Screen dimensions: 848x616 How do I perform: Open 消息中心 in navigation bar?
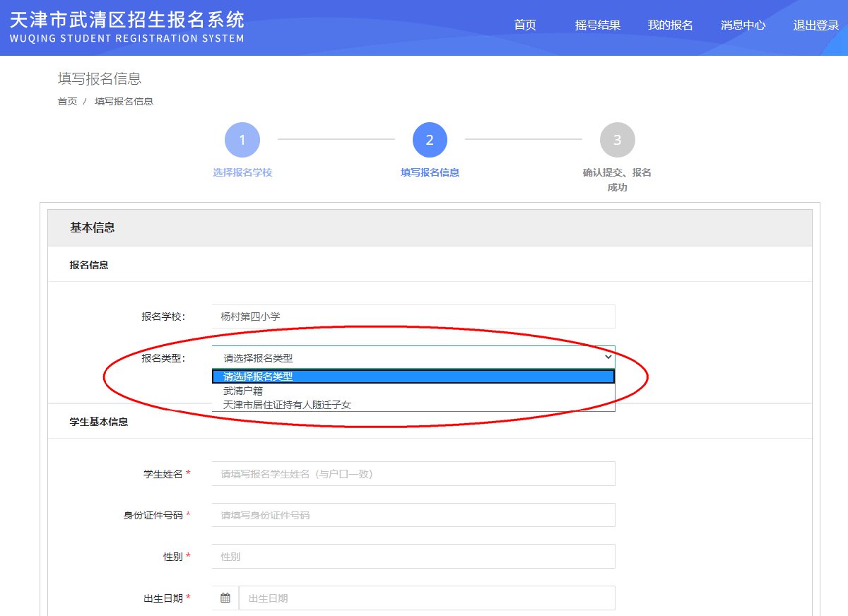point(743,25)
